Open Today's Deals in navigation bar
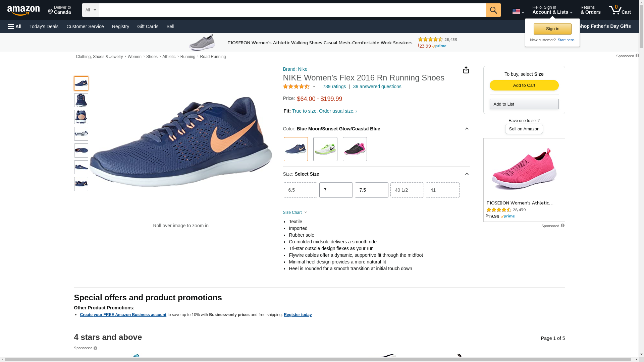This screenshot has width=644, height=362. (x=44, y=26)
